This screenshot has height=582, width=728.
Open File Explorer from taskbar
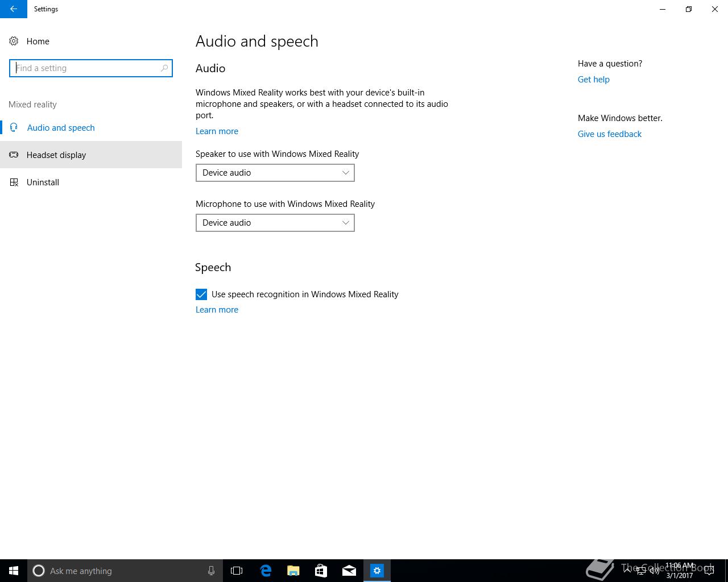tap(293, 571)
